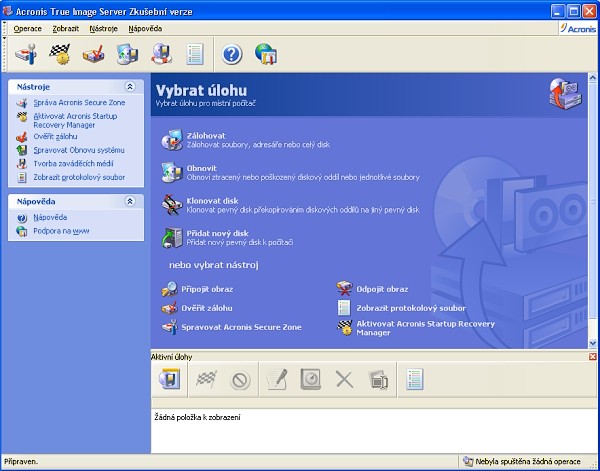The height and width of the screenshot is (471, 600).
Task: Open Připojit obraz in main panel
Action: coord(170,289)
